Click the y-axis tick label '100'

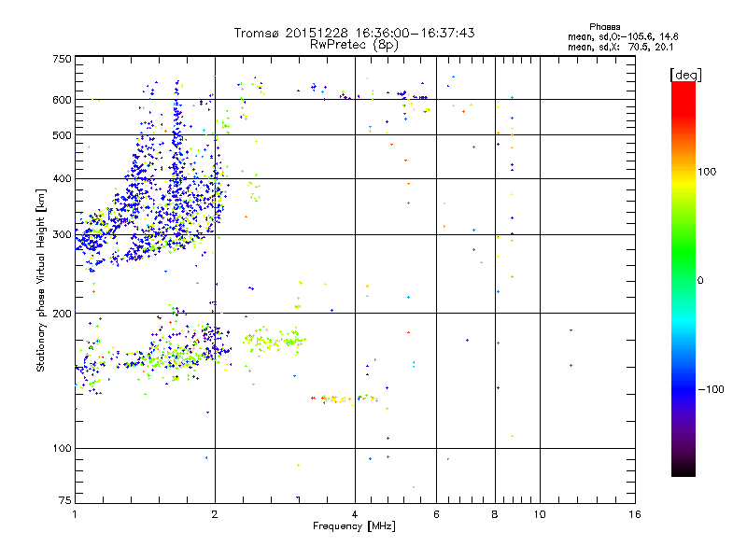point(63,449)
